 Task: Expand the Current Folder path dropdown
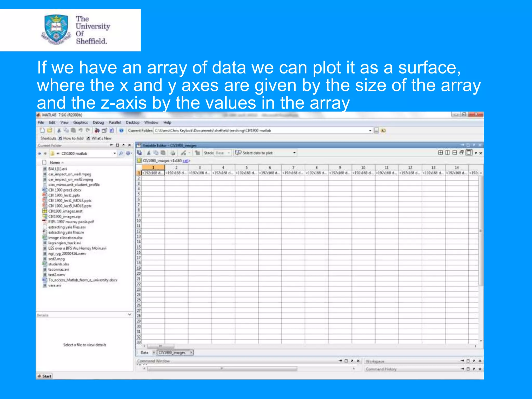(370, 130)
